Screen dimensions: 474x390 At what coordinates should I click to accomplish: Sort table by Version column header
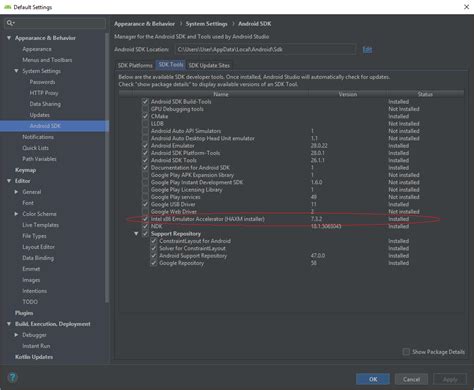tap(348, 94)
